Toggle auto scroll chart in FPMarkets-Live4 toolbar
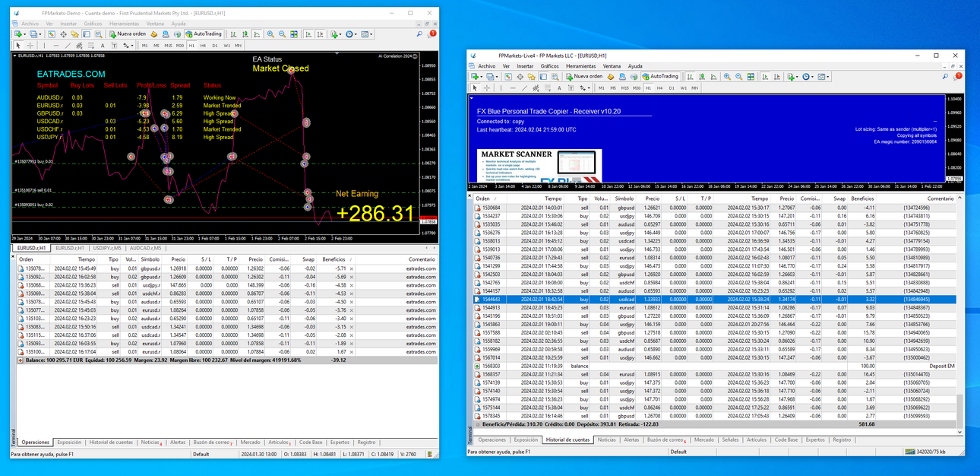Screen dimensions: 980x476 (x=765, y=76)
